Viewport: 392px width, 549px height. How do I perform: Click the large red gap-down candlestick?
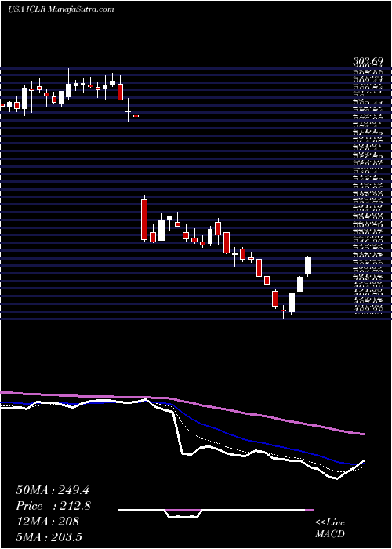coord(144,219)
